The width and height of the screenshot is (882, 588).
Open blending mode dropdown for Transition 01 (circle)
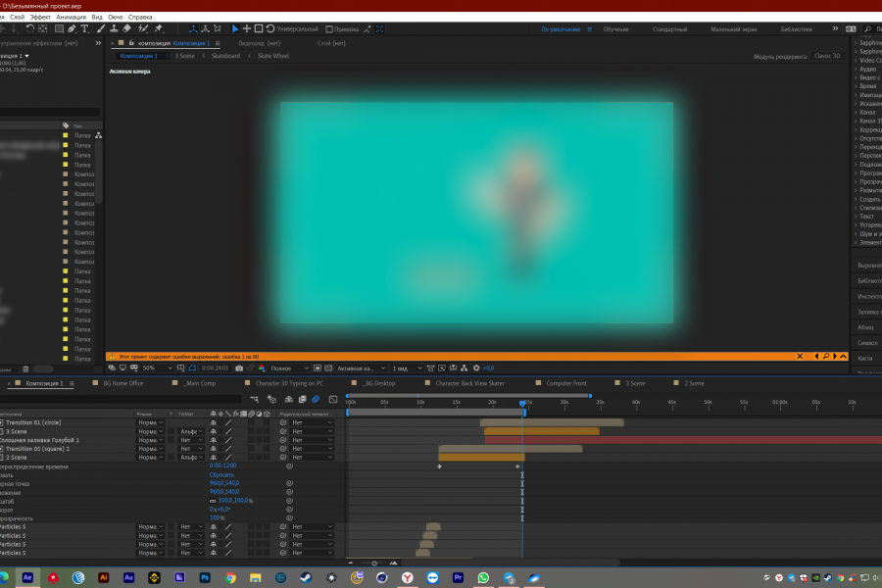150,422
